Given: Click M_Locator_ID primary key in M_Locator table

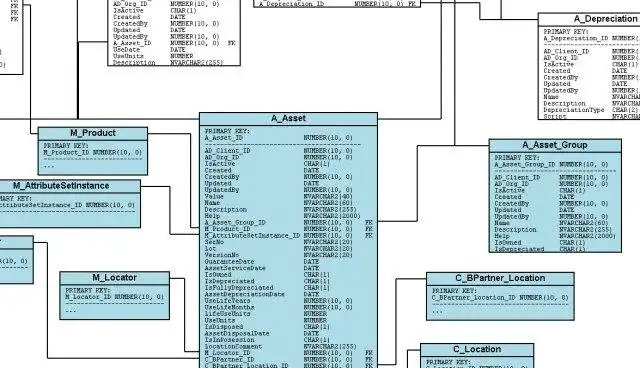Looking at the screenshot, I should coord(115,297).
